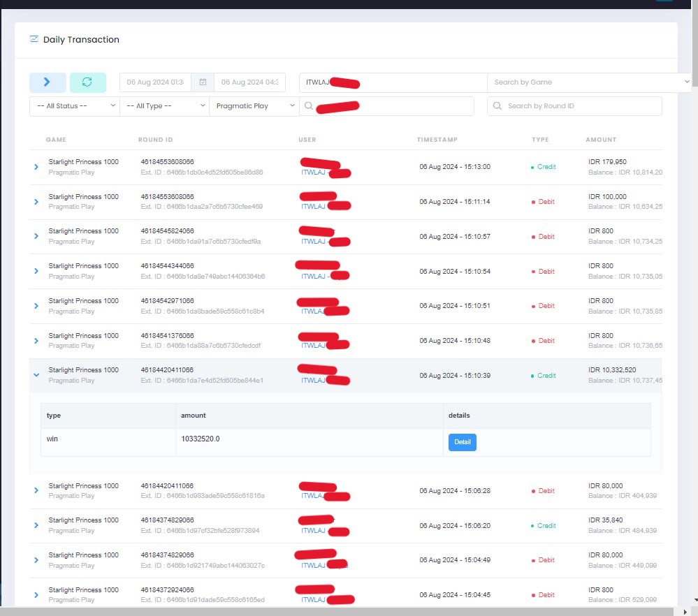Click the blue arrow search button
Viewport: 698px width, 616px height.
click(x=48, y=82)
